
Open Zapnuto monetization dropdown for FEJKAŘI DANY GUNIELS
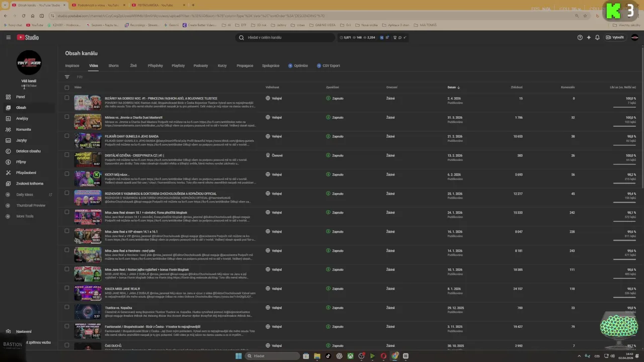[335, 136]
